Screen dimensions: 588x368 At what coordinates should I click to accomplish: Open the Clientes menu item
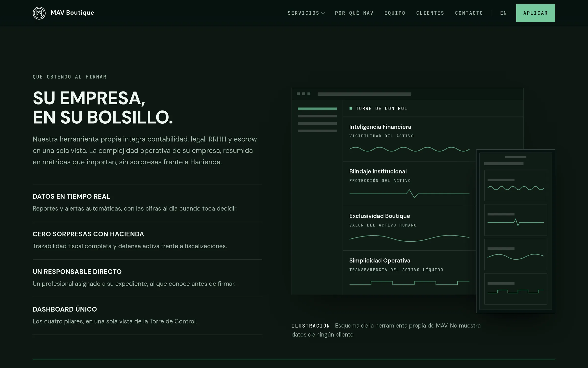click(x=430, y=13)
